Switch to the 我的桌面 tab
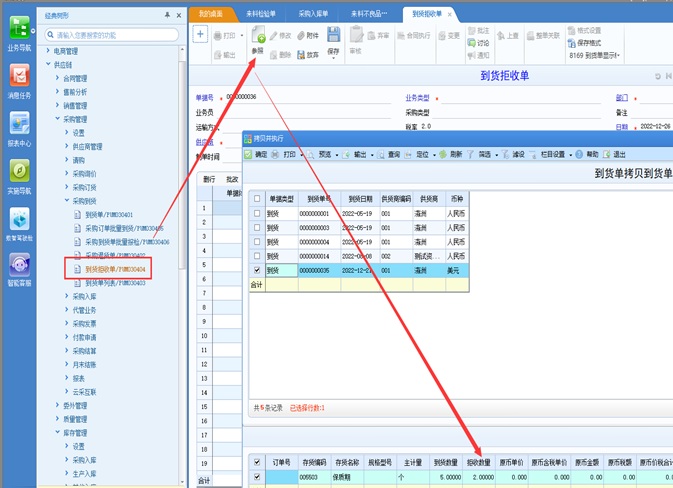Screen dimensions: 673x488 211,14
